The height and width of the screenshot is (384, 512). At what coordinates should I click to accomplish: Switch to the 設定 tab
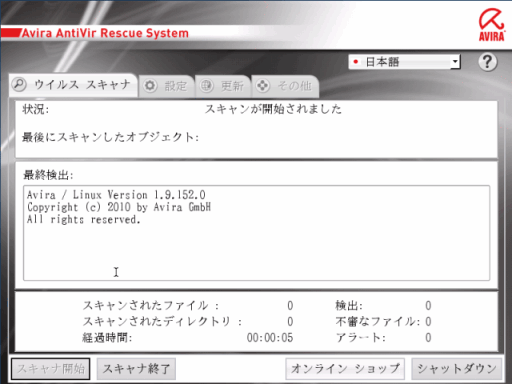(166, 86)
